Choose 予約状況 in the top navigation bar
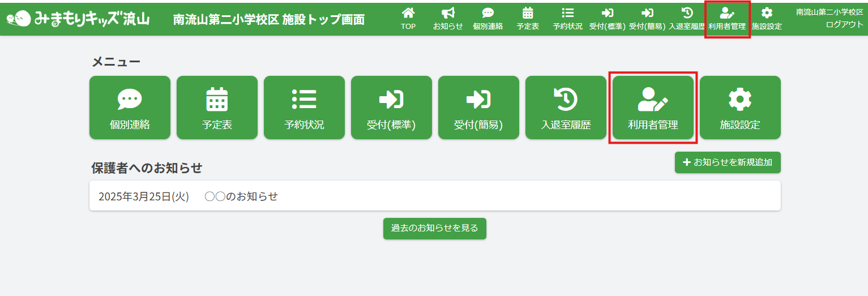This screenshot has width=868, height=296. (x=567, y=19)
